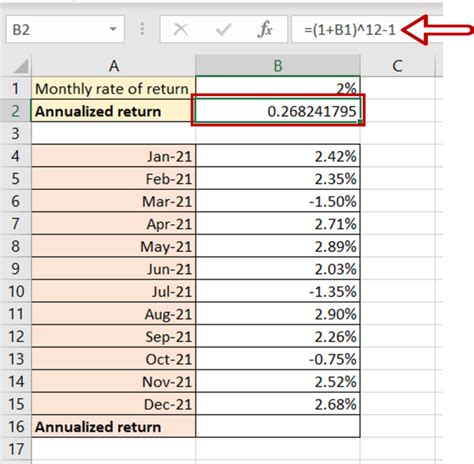Click the Cancel (X) formula bar icon
474x464 pixels.
[181, 30]
